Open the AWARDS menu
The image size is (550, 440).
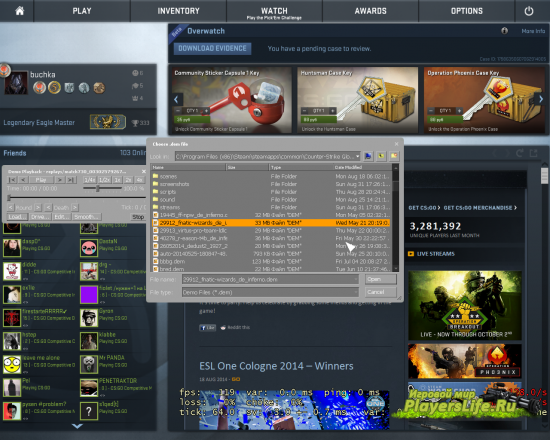click(370, 11)
